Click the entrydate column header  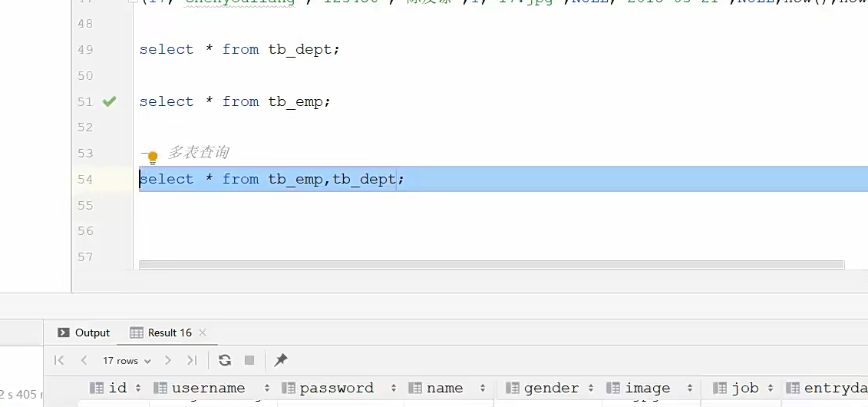[x=826, y=388]
